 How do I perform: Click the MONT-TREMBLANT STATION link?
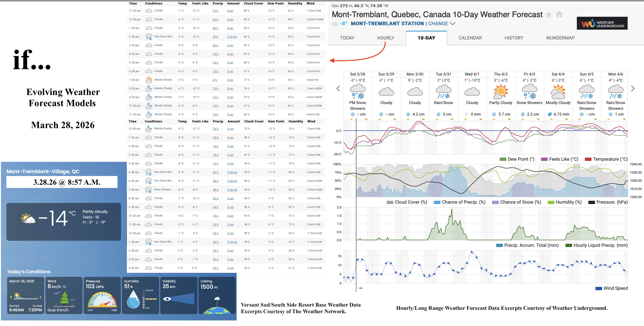(387, 23)
